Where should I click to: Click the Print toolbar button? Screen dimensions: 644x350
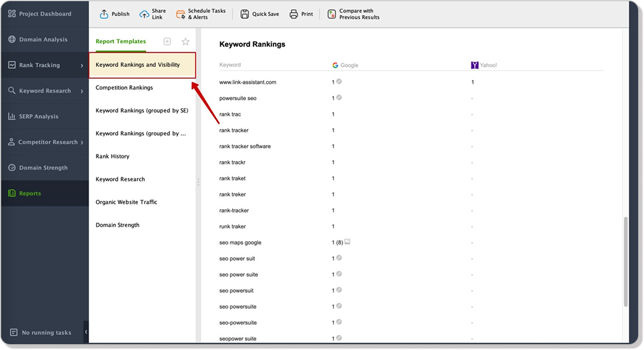[x=301, y=14]
